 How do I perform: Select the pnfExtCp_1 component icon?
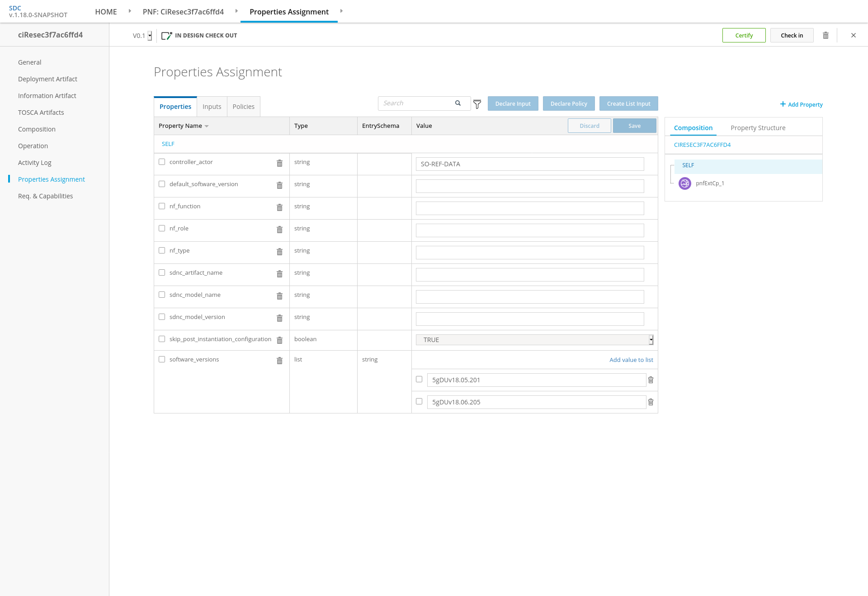click(x=685, y=183)
